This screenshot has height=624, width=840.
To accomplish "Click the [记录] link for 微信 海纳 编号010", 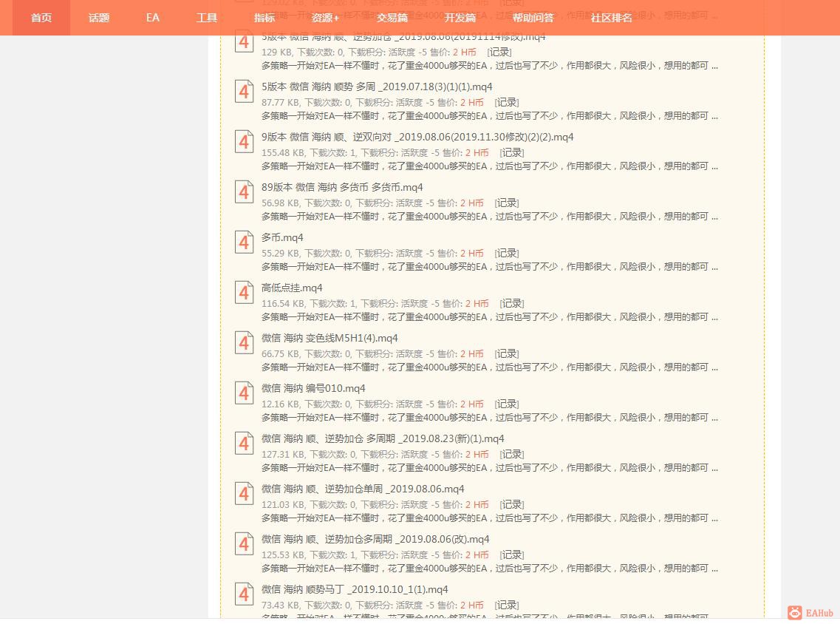I will coord(506,404).
